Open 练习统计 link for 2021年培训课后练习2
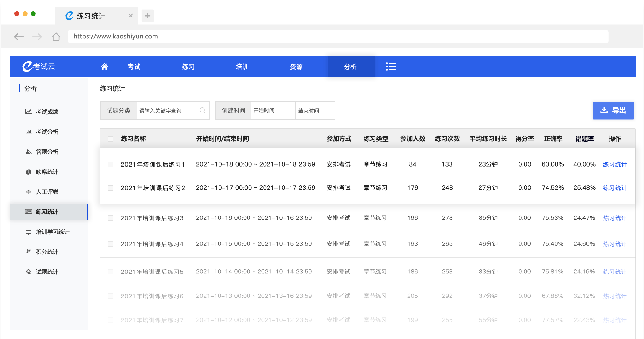Viewport: 644px width, 339px height. pos(615,188)
